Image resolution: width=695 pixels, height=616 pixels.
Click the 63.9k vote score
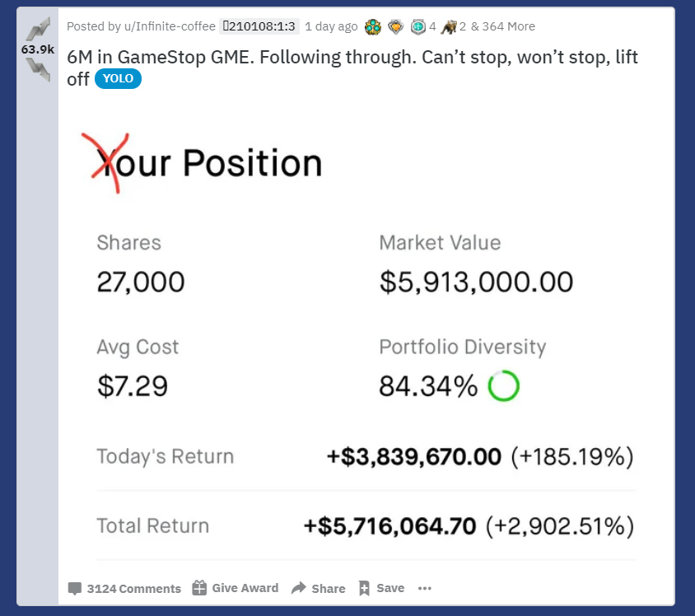point(38,49)
